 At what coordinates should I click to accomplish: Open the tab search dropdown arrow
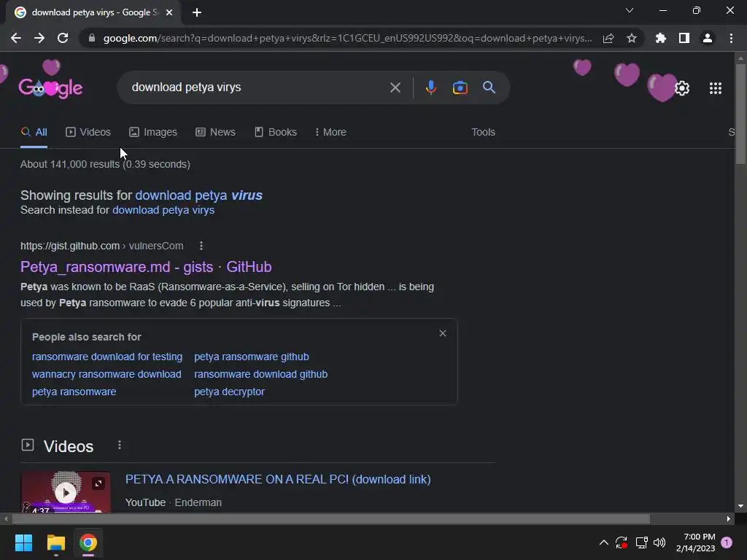click(630, 10)
